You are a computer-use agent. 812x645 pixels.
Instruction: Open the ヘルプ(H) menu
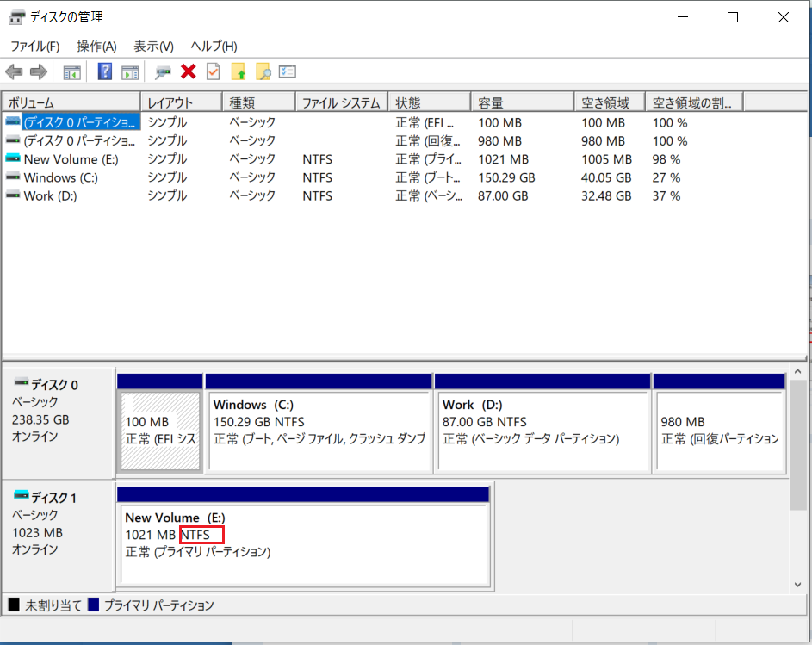[214, 47]
